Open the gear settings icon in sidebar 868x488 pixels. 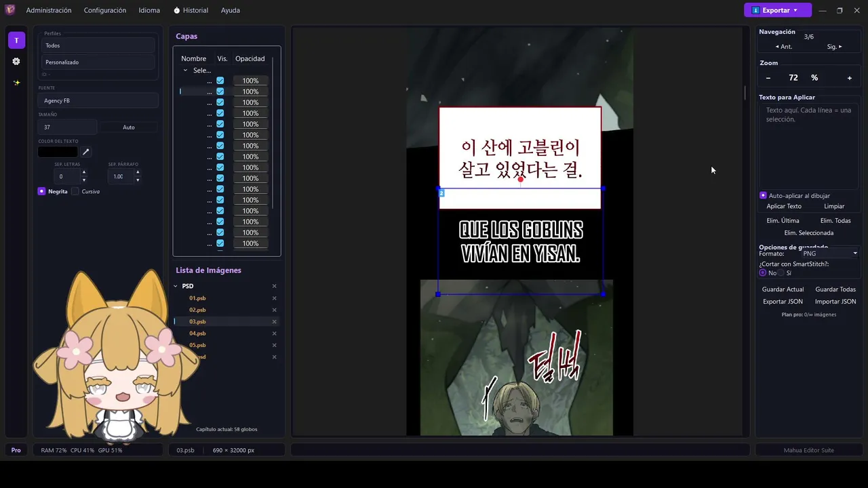tap(16, 61)
